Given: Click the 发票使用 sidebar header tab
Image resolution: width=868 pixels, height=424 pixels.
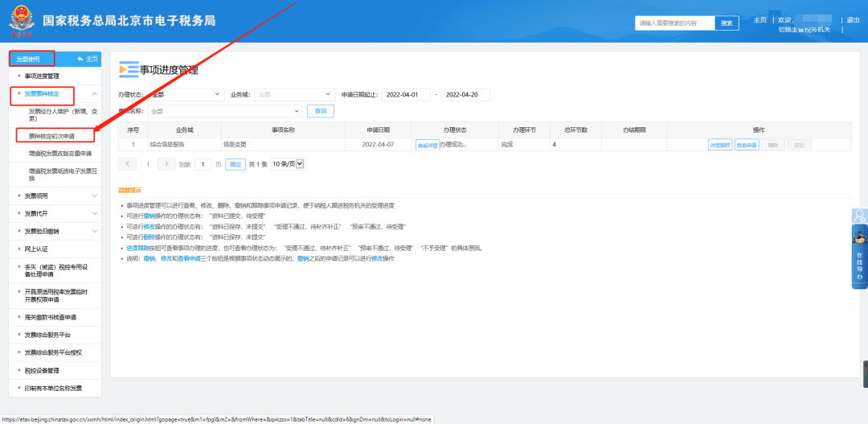Looking at the screenshot, I should (x=31, y=59).
